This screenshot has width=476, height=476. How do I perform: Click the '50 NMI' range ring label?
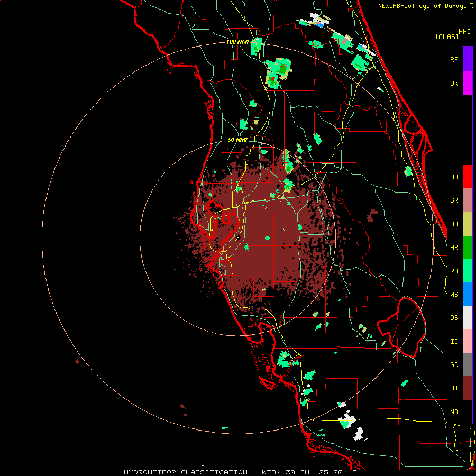[x=237, y=140]
